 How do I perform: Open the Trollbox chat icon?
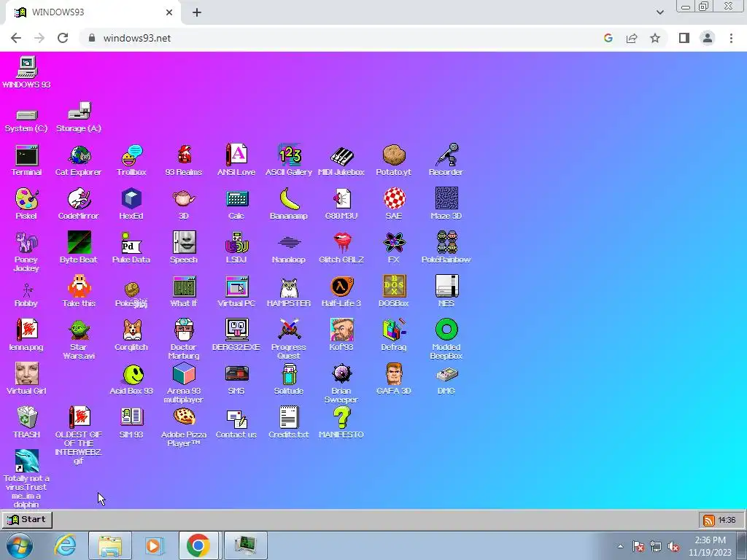[131, 155]
